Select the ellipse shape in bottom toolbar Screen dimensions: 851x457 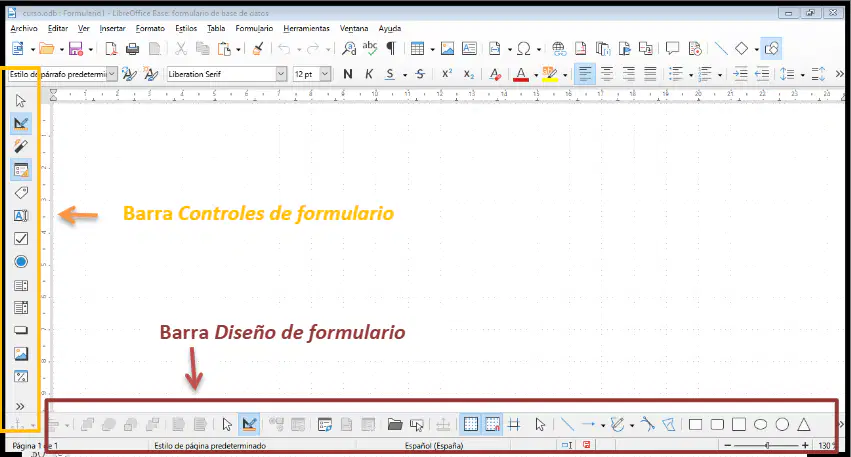[x=760, y=424]
